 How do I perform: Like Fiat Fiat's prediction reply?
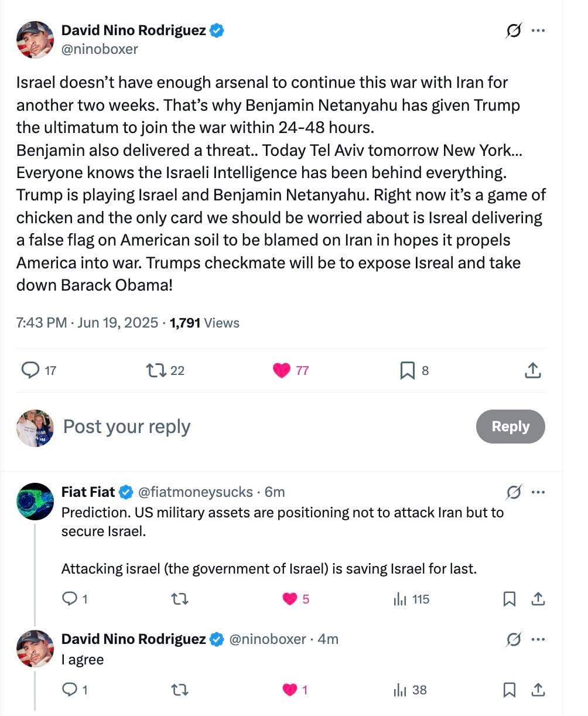(290, 599)
